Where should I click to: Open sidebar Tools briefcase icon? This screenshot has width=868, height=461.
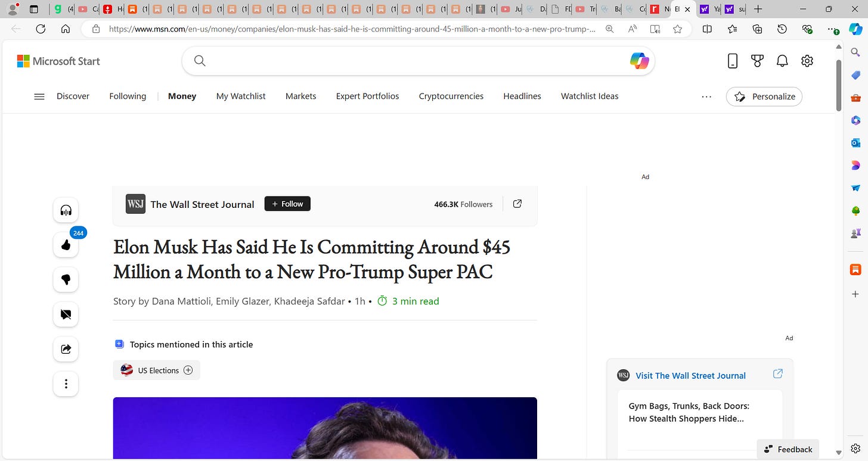coord(855,98)
